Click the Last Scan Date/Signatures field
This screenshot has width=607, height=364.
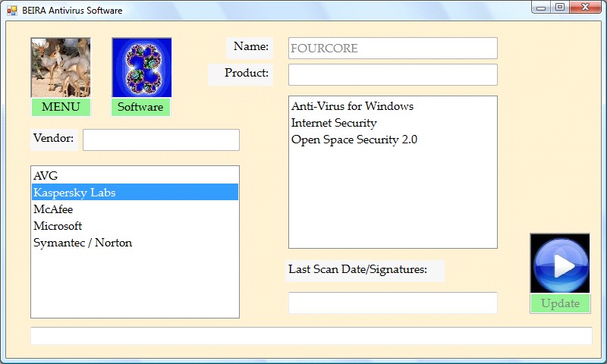[392, 303]
